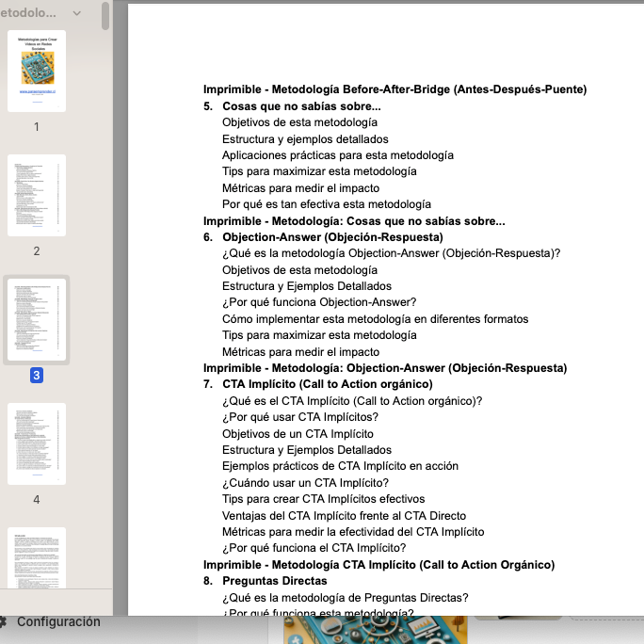Click the blue page 3 number badge
Image resolution: width=644 pixels, height=644 pixels.
click(x=37, y=375)
